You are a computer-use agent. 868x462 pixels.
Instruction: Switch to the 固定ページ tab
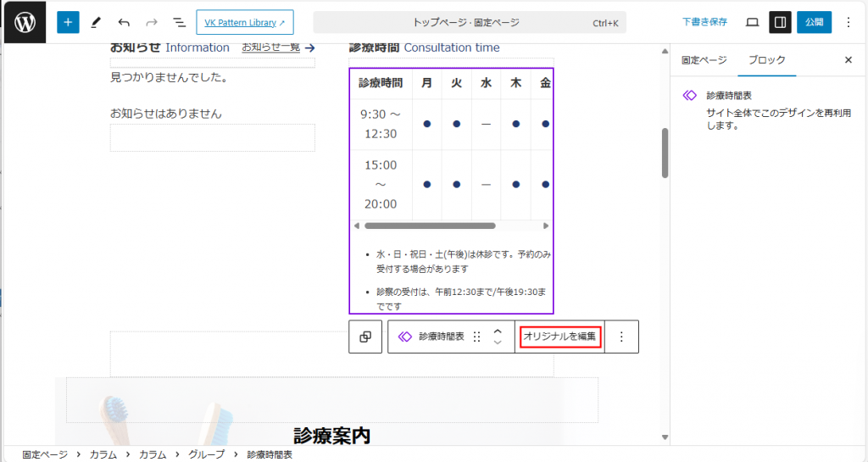pos(704,60)
